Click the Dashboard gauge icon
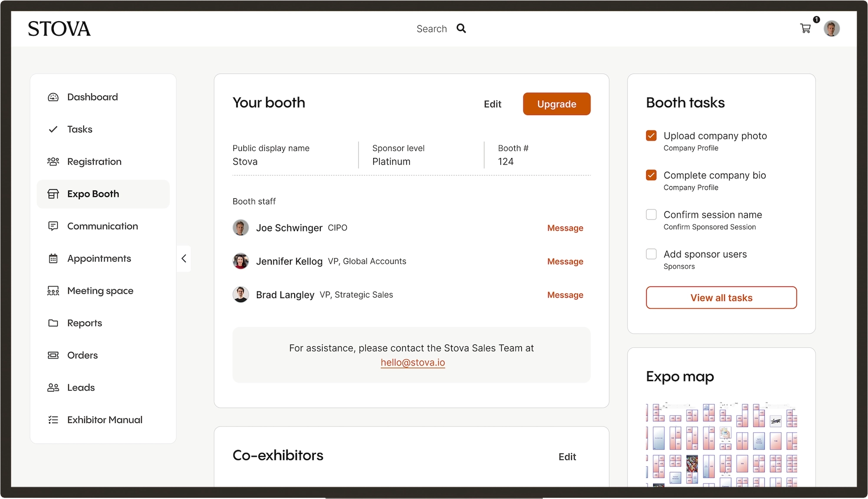Screen dimensions: 868x499 coord(53,97)
